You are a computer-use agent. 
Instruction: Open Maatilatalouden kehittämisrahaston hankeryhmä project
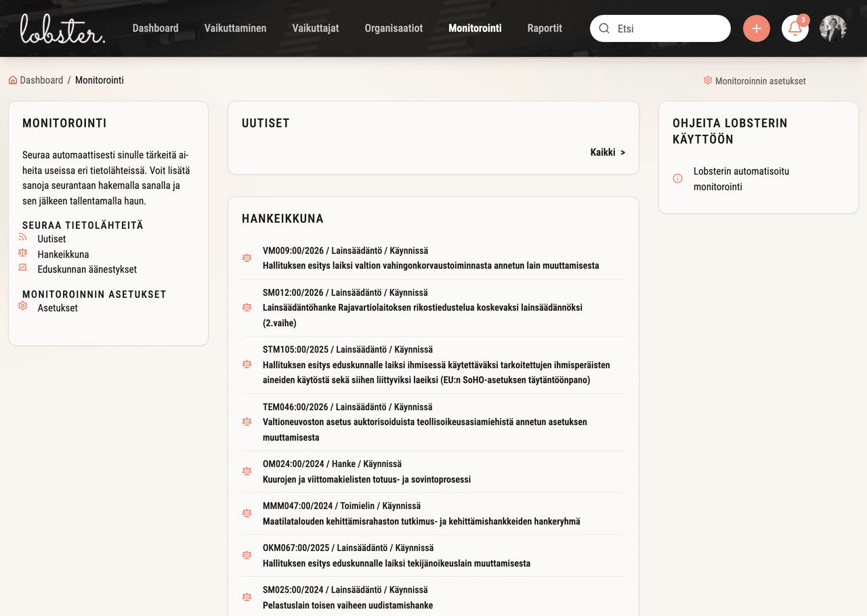pyautogui.click(x=421, y=521)
